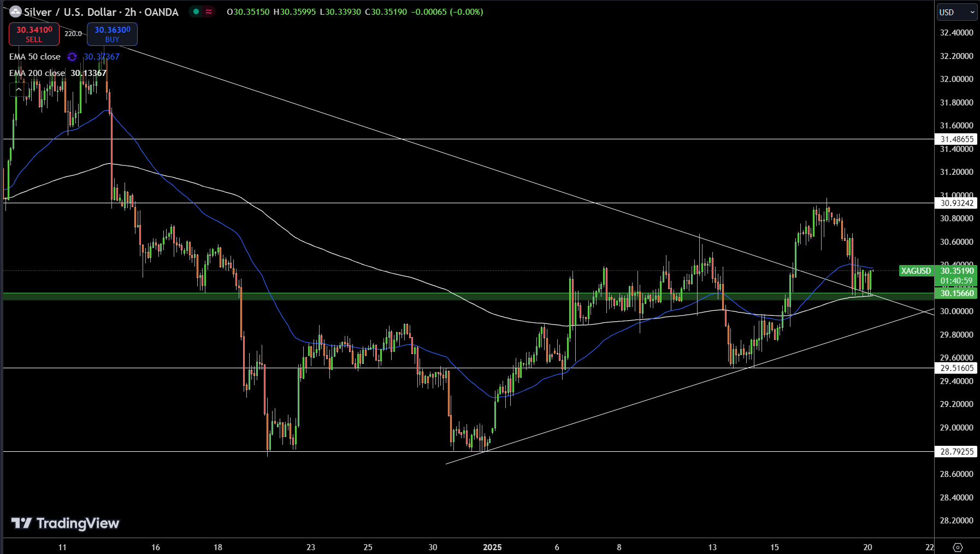The width and height of the screenshot is (980, 554).
Task: Select the 30.15660 green level price label
Action: [x=957, y=293]
